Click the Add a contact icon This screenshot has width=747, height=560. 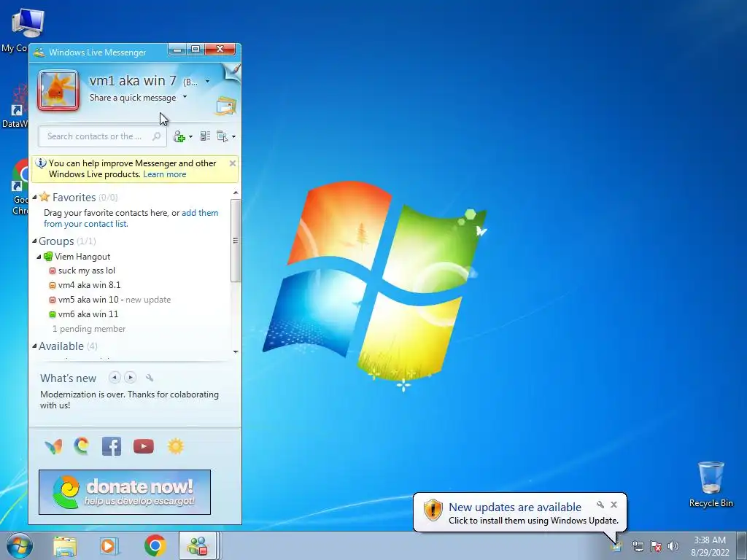pos(179,137)
